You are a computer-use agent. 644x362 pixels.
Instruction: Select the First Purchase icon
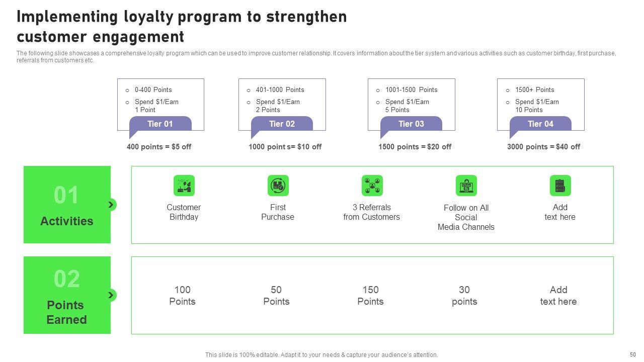pos(278,186)
